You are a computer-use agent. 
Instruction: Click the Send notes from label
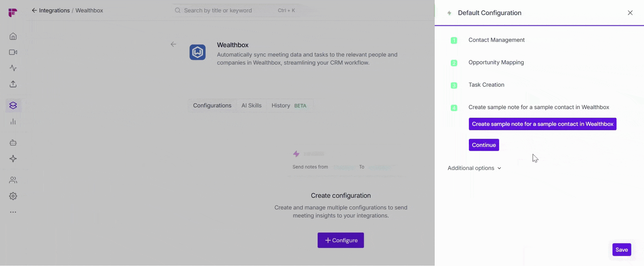(310, 167)
